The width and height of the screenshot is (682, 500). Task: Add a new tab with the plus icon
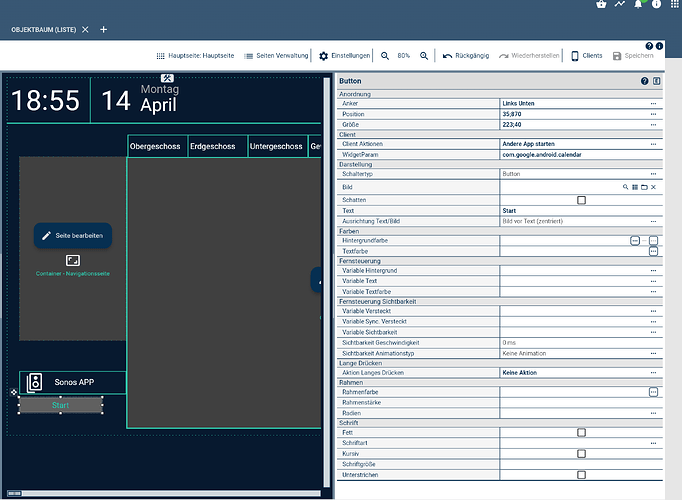tap(104, 30)
